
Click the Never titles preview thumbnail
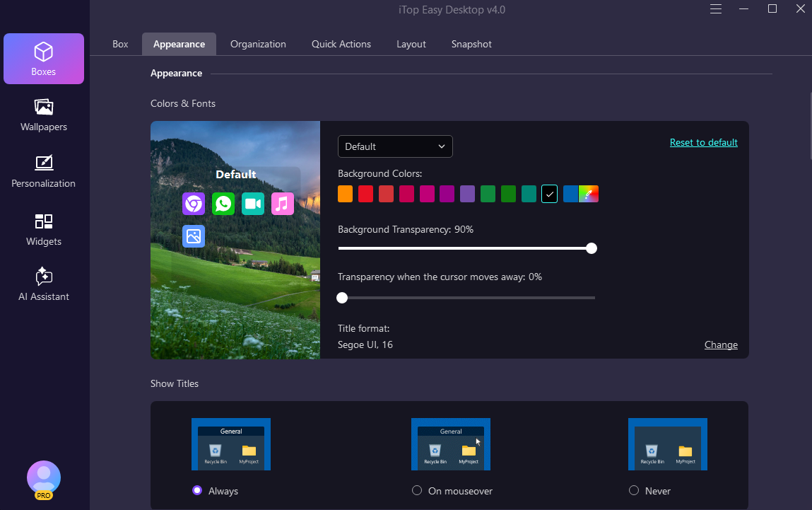667,444
